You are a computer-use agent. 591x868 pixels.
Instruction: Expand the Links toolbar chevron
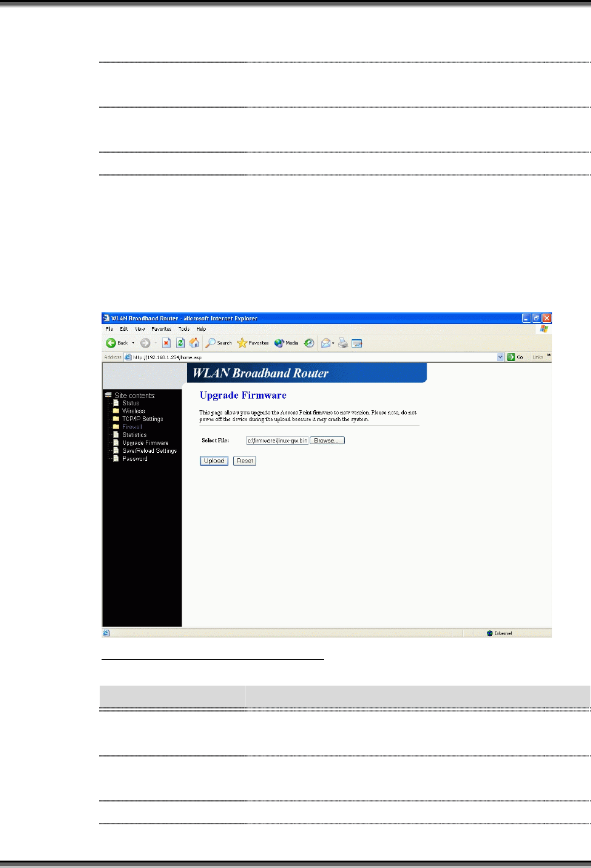549,356
